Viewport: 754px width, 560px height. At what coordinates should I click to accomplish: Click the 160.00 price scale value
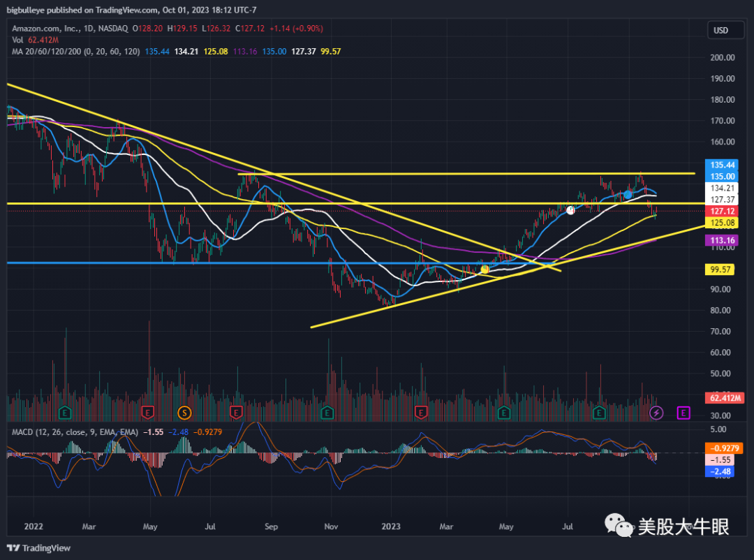[x=723, y=142]
